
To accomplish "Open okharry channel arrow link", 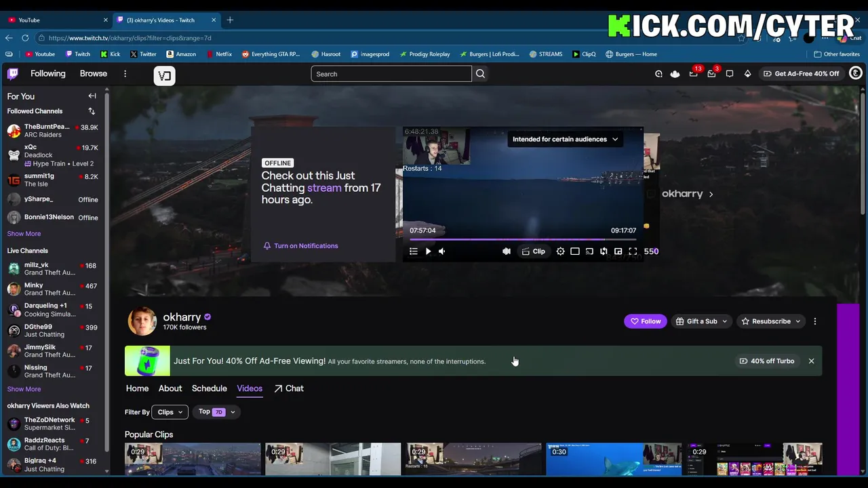I will pos(711,194).
